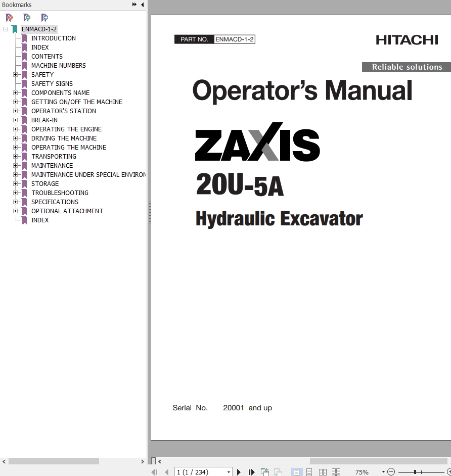This screenshot has height=476, width=451.
Task: Click the bookmark properties icon
Action: pos(44,18)
